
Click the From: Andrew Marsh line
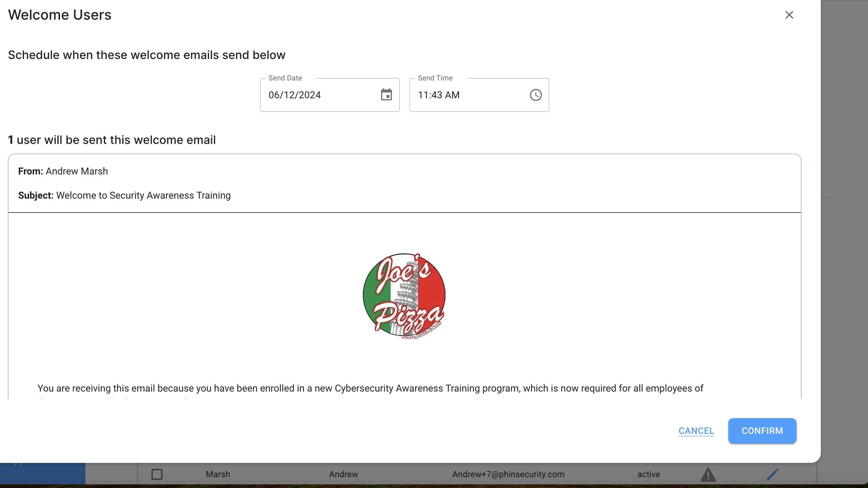pyautogui.click(x=63, y=171)
